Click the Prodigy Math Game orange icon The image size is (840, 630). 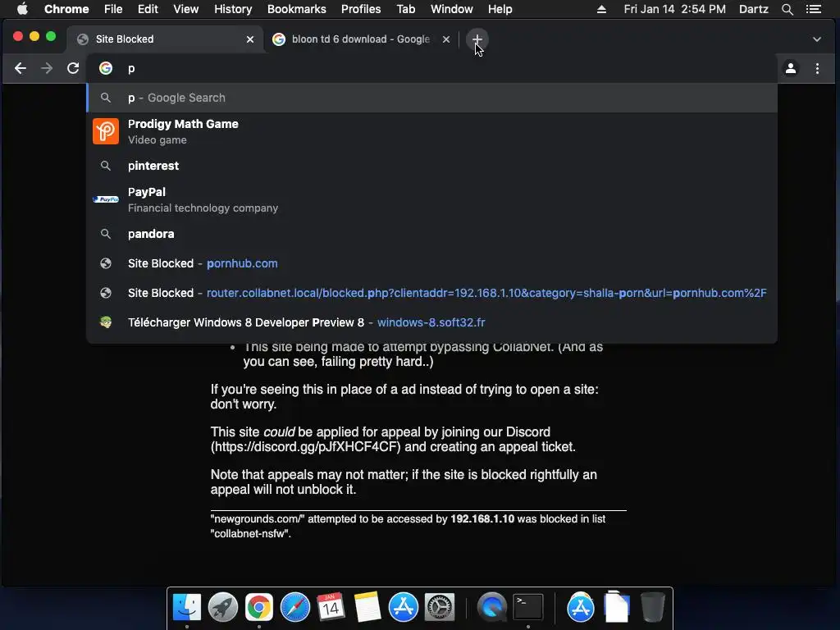tap(106, 132)
